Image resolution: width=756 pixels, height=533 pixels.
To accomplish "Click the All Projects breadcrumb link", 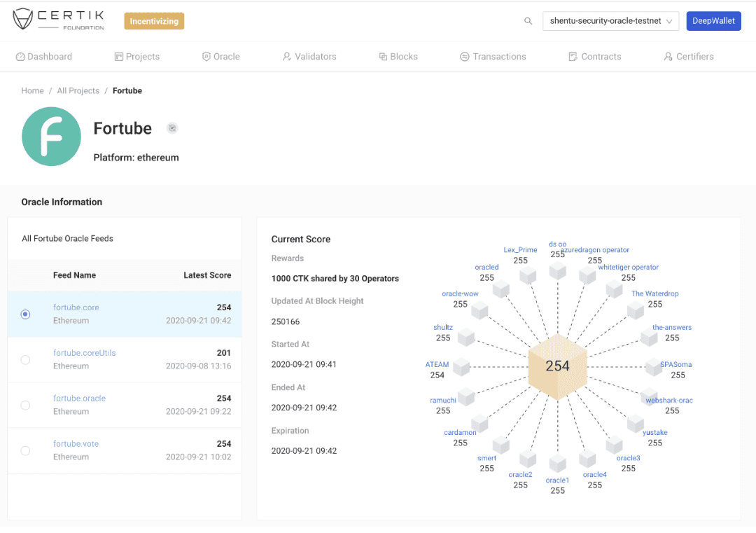I will (x=78, y=90).
